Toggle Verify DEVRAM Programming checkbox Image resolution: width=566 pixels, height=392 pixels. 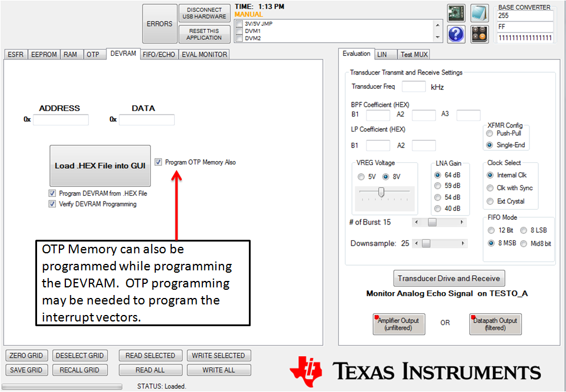52,204
